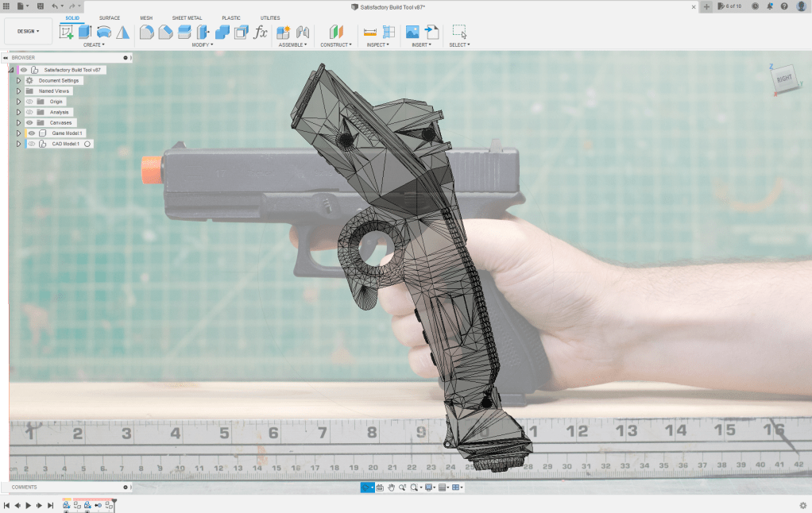Show the Origin folder via eye icon

tap(29, 102)
